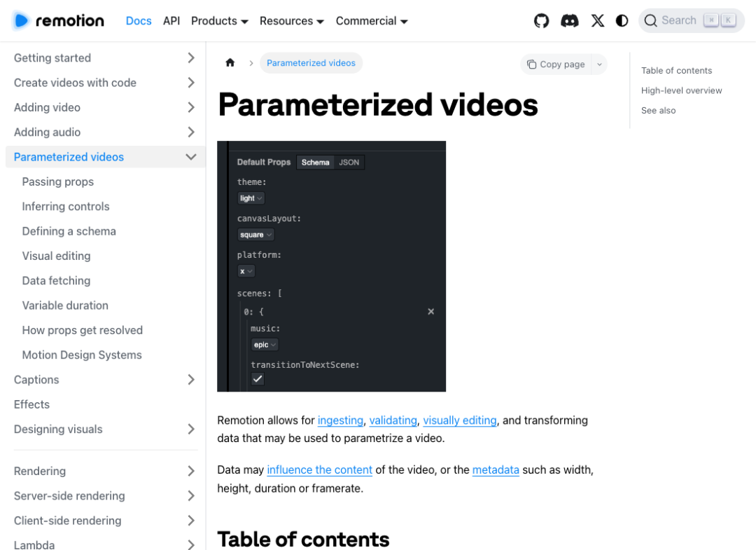Go to docs home via breadcrumb house icon
The image size is (756, 550).
230,63
